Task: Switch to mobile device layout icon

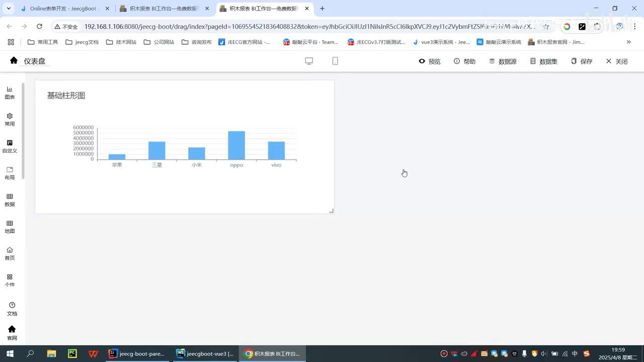Action: 335,61
